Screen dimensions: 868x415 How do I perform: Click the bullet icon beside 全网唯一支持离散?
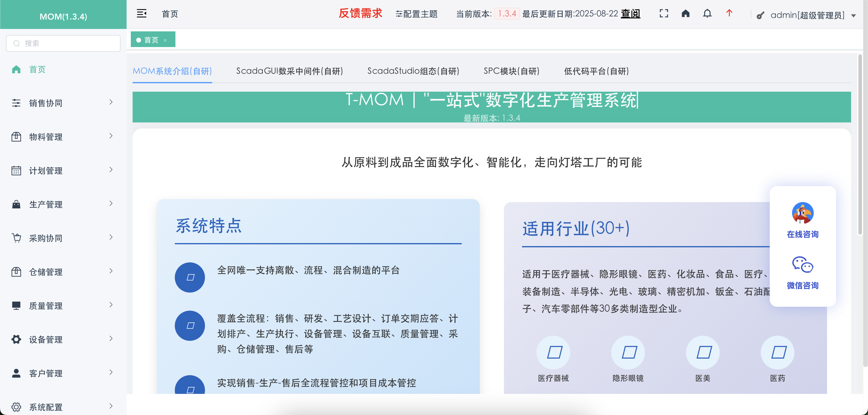[190, 277]
